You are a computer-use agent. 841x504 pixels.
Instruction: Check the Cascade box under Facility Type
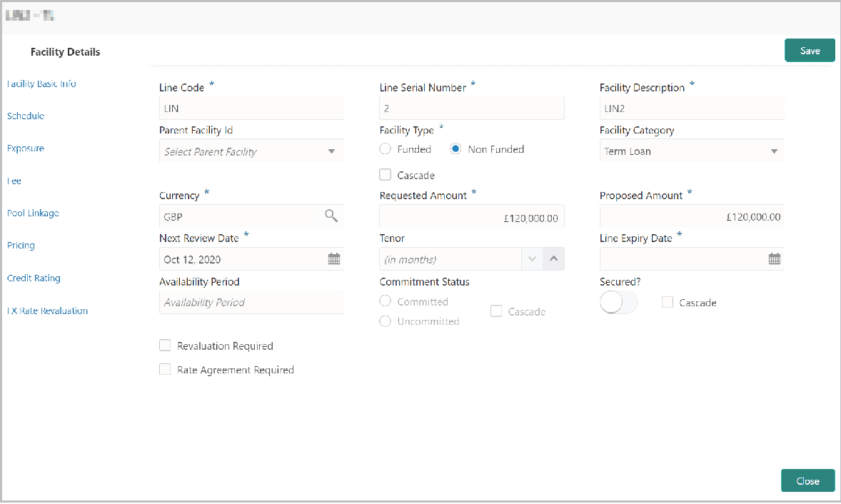pos(386,175)
